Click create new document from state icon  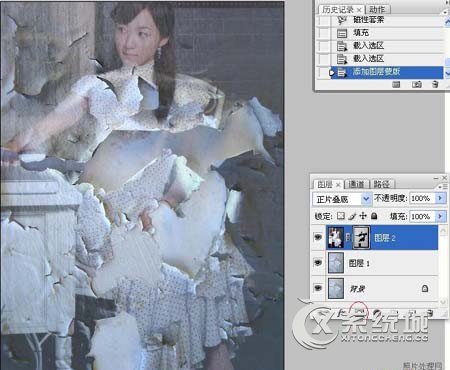pyautogui.click(x=396, y=84)
